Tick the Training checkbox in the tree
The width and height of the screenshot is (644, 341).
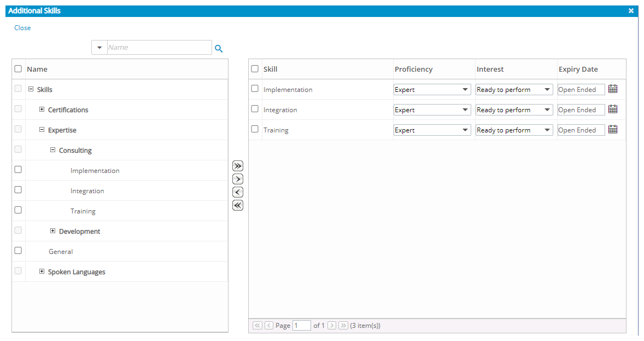18,210
